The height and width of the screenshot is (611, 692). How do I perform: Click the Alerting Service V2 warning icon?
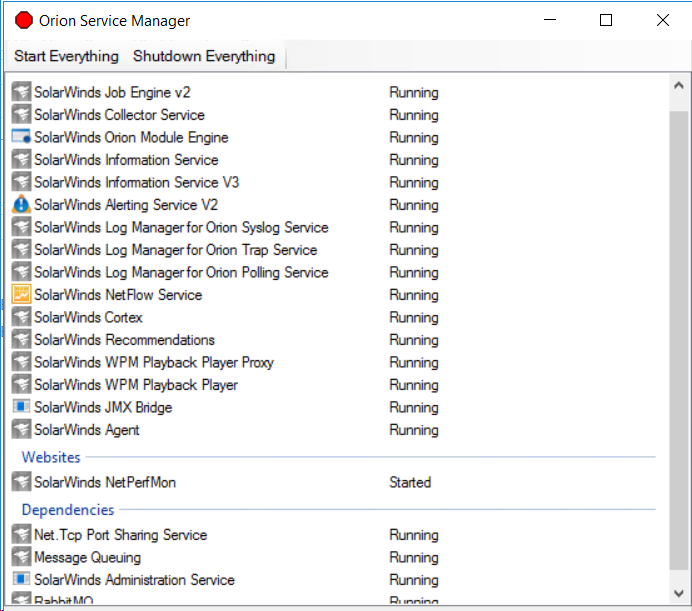(x=22, y=205)
